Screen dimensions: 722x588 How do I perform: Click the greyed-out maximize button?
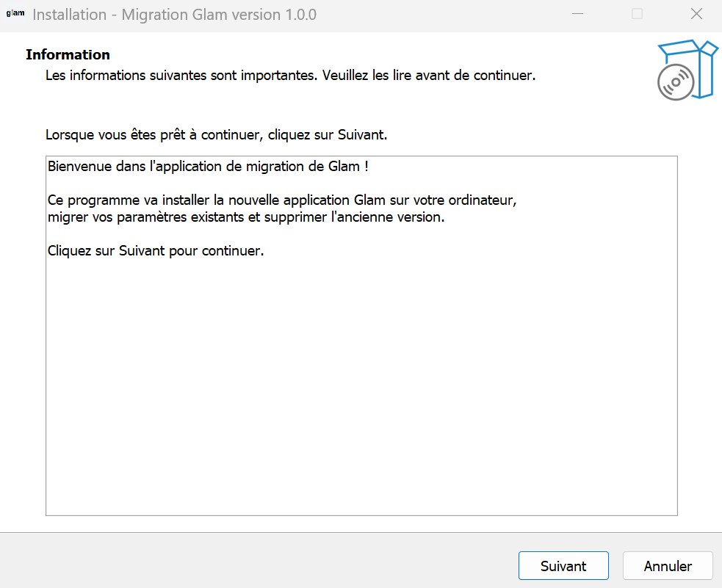click(x=637, y=14)
